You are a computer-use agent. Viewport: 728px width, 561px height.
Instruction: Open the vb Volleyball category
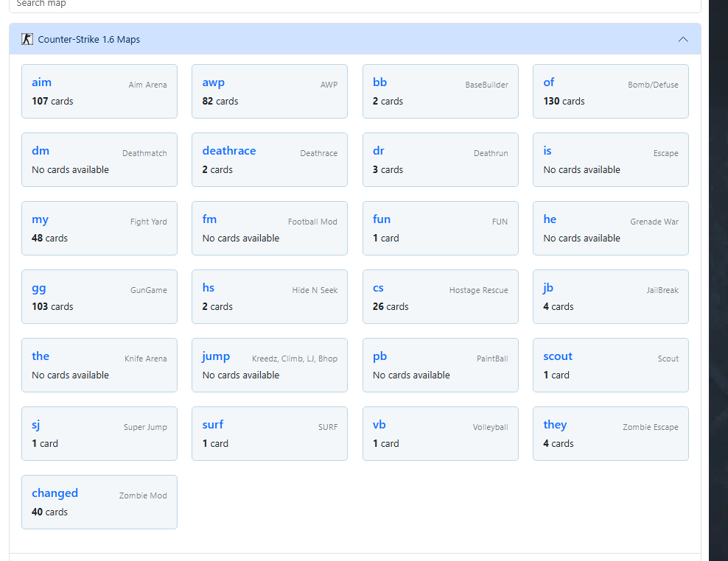coord(440,434)
